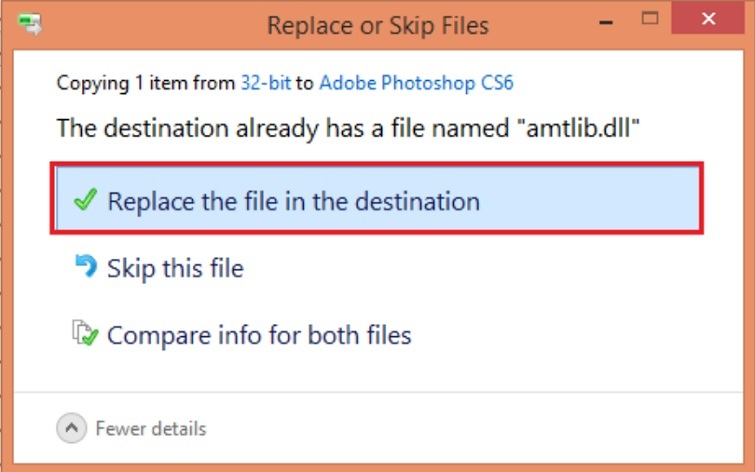Click "The destination already has" message text
The image size is (755, 472).
coord(200,128)
